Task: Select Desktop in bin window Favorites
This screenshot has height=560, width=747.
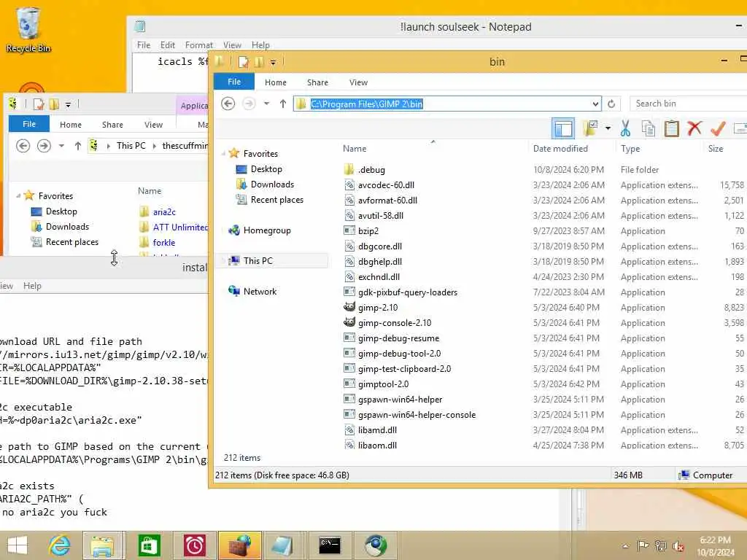Action: tap(266, 169)
